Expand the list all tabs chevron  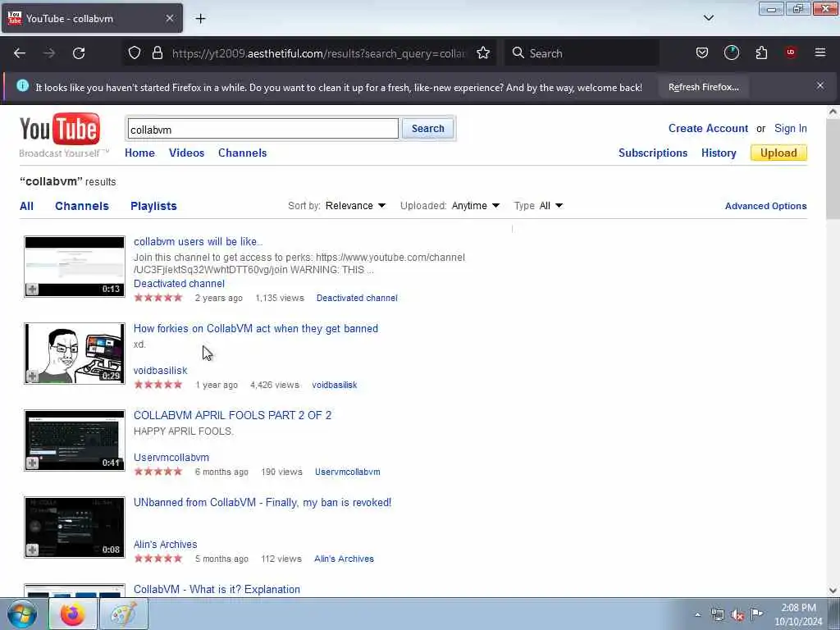pos(708,18)
